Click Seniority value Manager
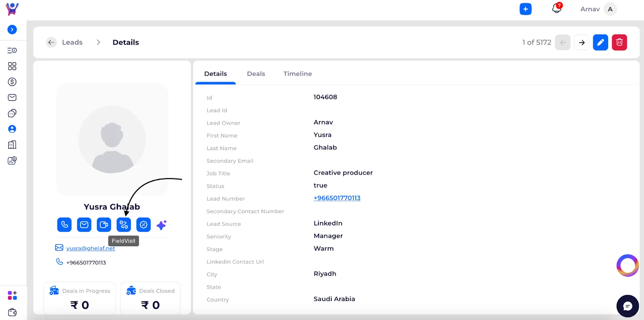 (328, 236)
